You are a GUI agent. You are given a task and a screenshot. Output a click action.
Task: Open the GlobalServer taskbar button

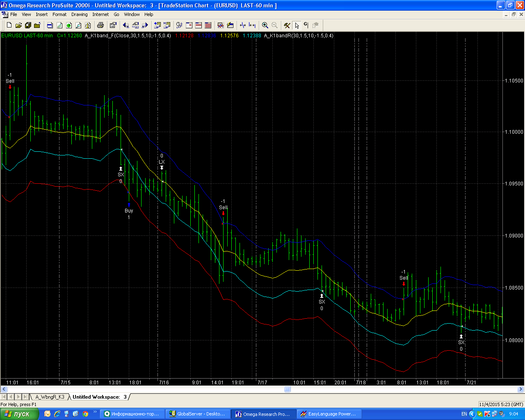click(x=197, y=414)
